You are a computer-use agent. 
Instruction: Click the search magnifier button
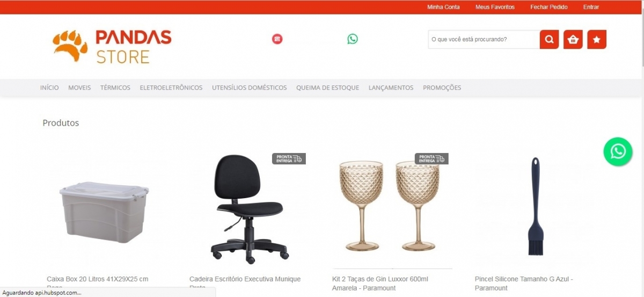tap(549, 39)
